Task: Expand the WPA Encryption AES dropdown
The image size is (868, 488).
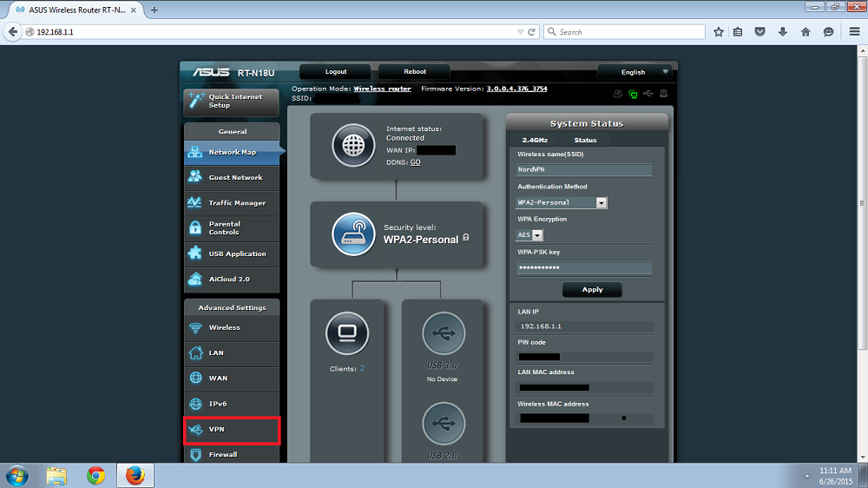Action: (530, 235)
